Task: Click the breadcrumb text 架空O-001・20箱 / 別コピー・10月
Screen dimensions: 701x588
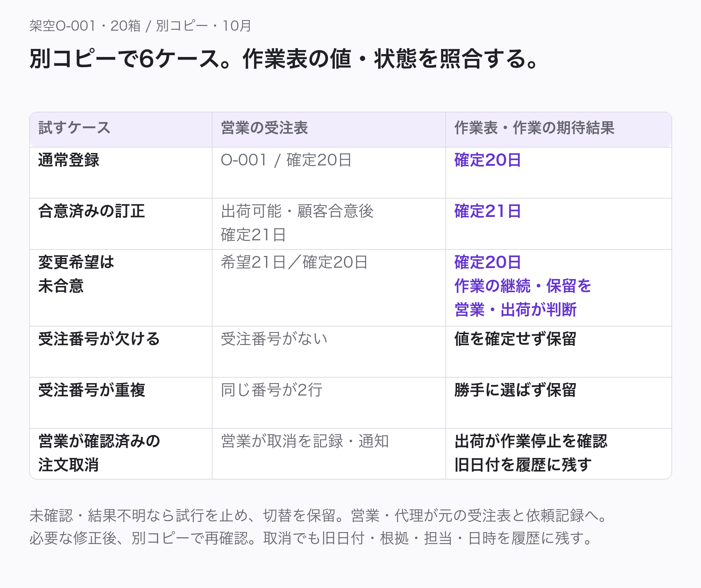Action: pos(140,26)
